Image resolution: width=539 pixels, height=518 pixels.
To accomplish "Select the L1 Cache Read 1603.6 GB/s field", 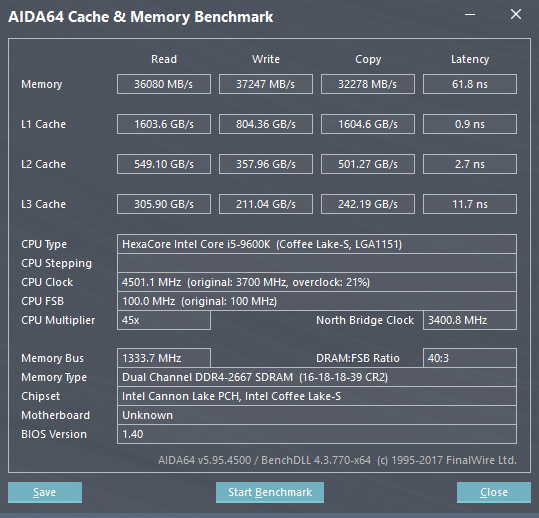I will pos(164,124).
